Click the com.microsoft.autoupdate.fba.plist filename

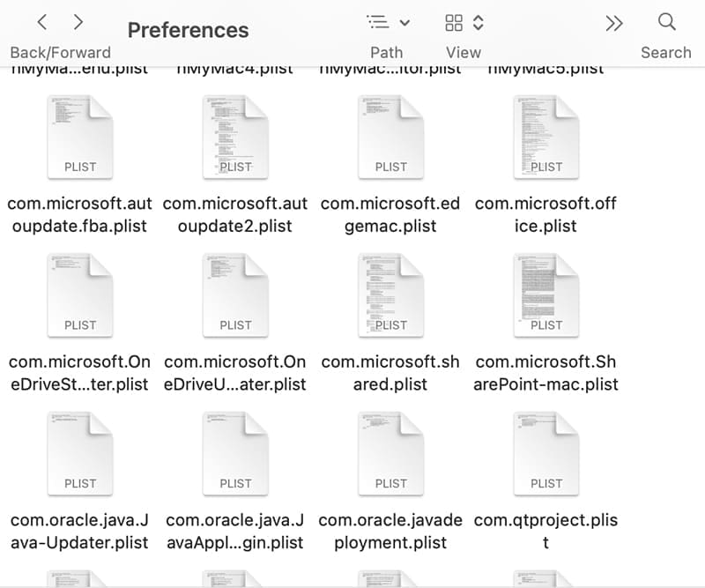(x=79, y=214)
